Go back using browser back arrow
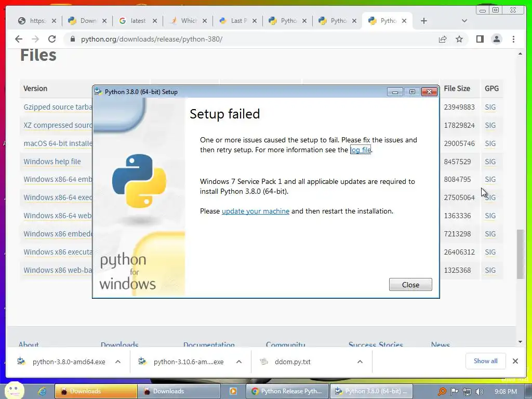The width and height of the screenshot is (532, 399). tap(19, 39)
